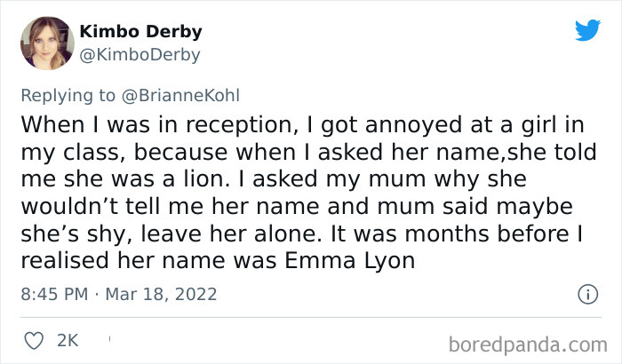Open the @KimboDerby handle link

(140, 55)
